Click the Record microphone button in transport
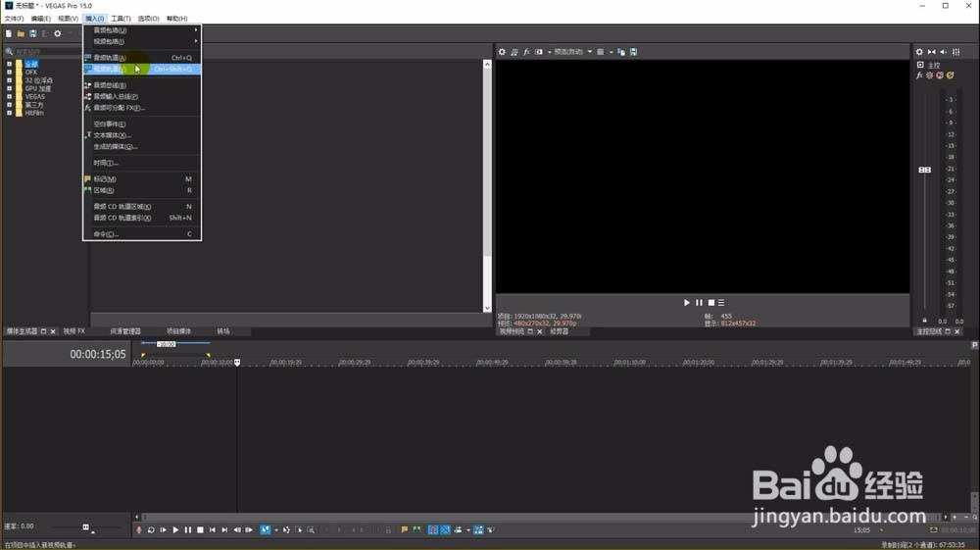The width and height of the screenshot is (980, 550). [x=139, y=530]
